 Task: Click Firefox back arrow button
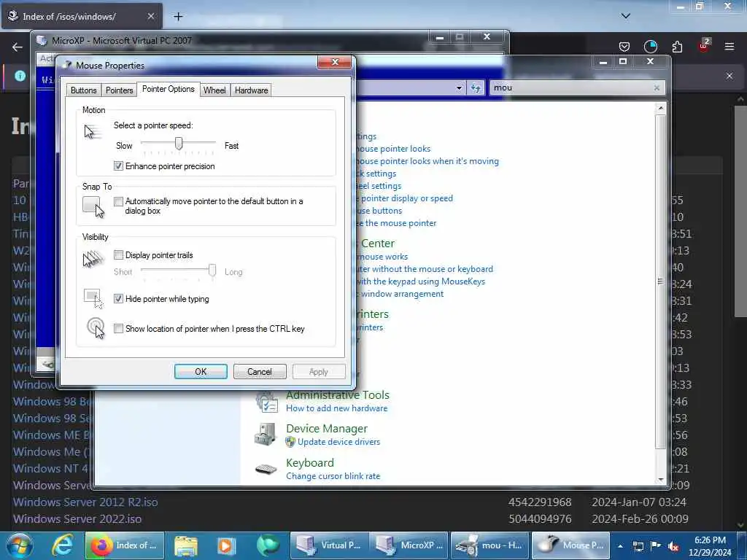tap(18, 47)
